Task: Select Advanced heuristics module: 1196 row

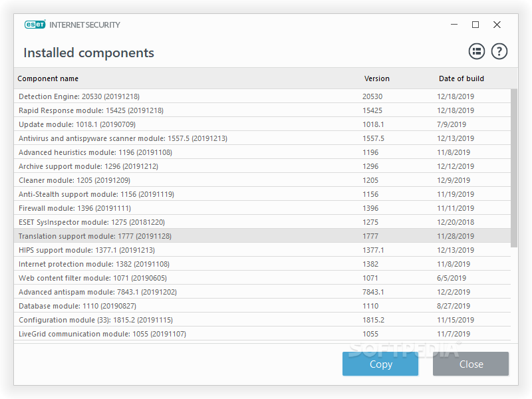Action: coord(262,152)
